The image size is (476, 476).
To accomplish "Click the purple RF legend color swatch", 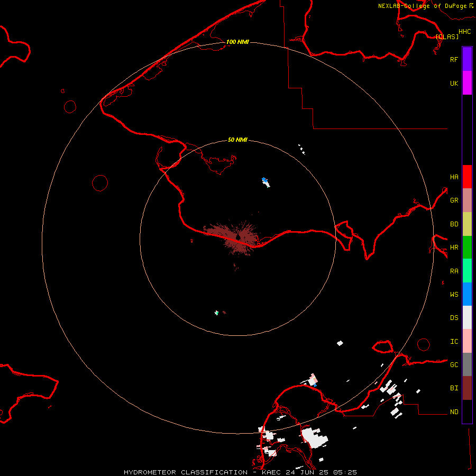I will [467, 59].
